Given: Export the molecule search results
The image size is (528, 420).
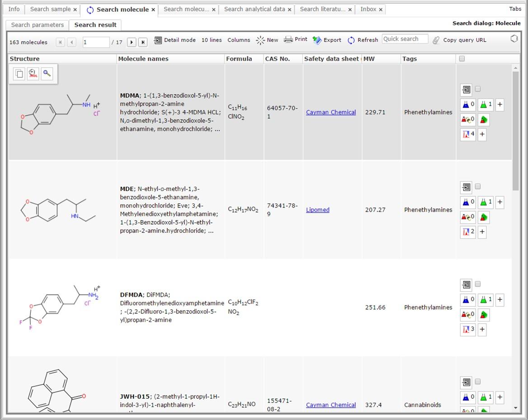Looking at the screenshot, I should tap(327, 40).
